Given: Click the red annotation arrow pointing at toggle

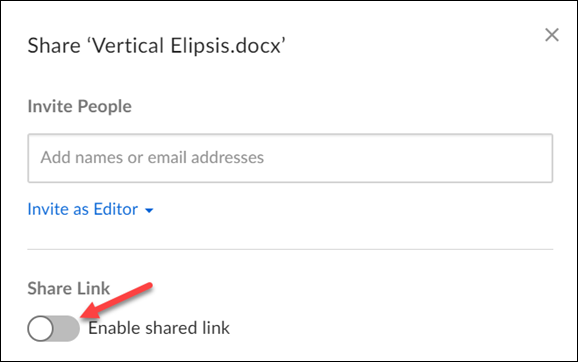Looking at the screenshot, I should [116, 300].
